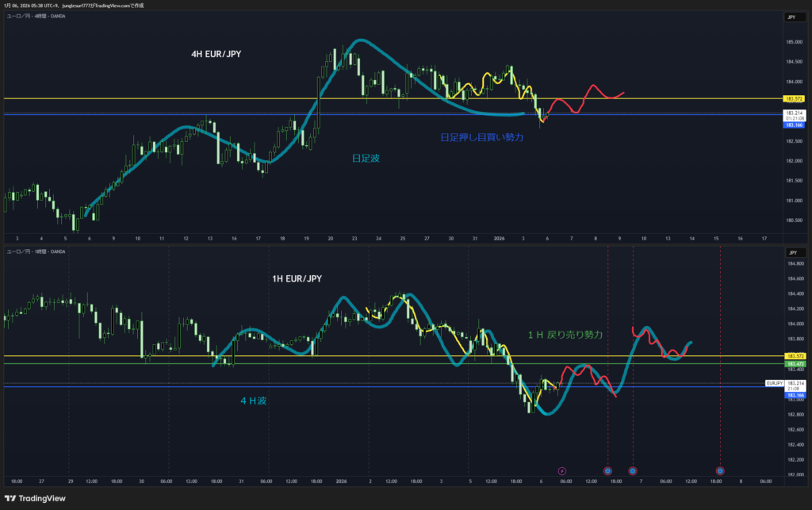This screenshot has width=812, height=510.
Task: Open the JPY currency selector on the 4H chart
Action: coord(793,17)
